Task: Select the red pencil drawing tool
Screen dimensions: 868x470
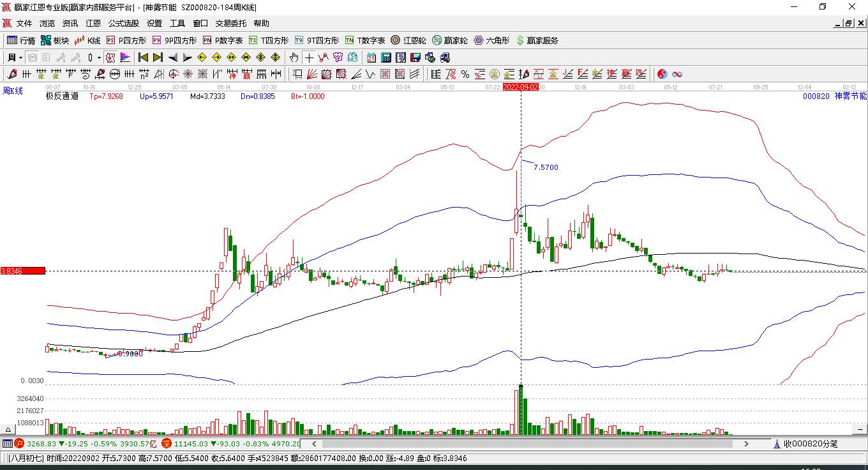Action: tap(12, 74)
